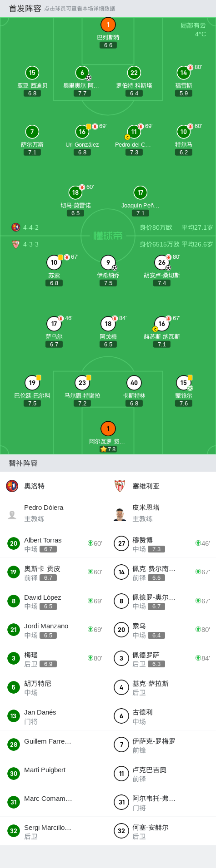Click the 奥洛特 team crest in substitutes
The width and height of the screenshot is (216, 868).
12,486
